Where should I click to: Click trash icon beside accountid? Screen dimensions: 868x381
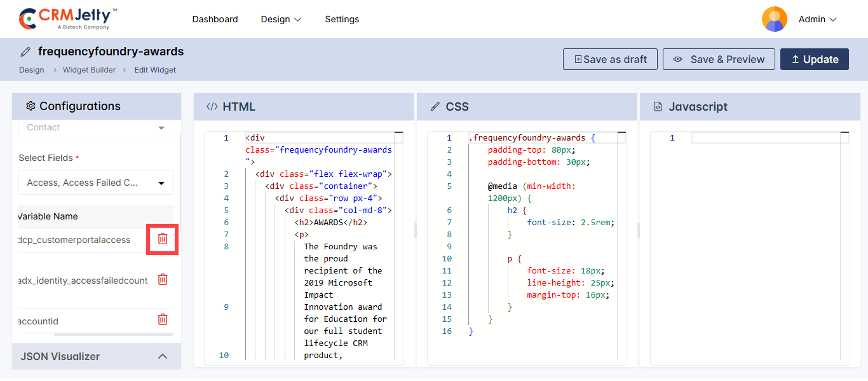click(163, 320)
